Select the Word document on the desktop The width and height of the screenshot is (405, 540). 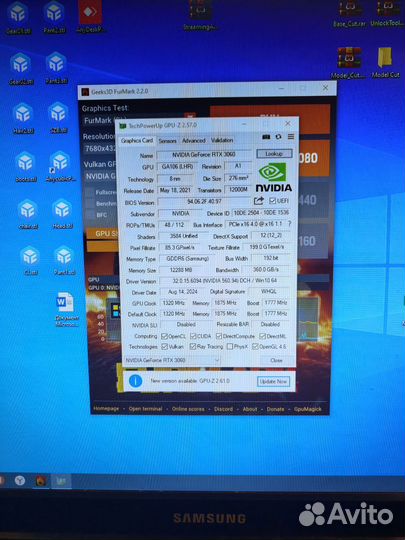pos(66,309)
